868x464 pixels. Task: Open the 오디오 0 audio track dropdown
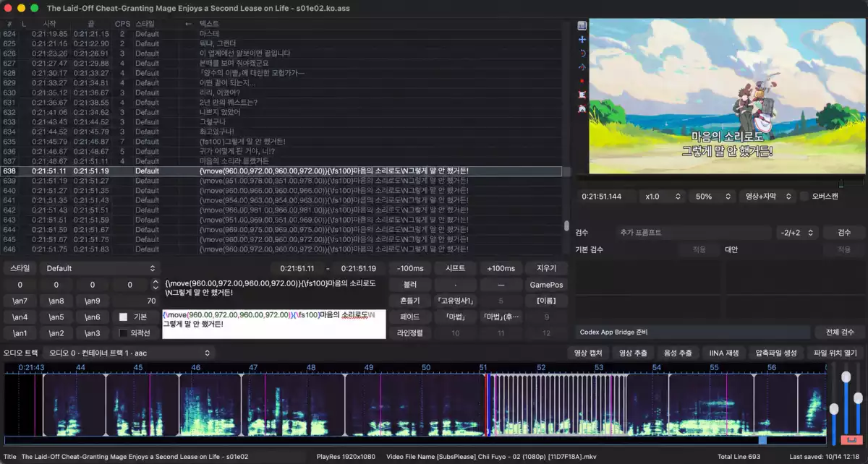click(127, 353)
